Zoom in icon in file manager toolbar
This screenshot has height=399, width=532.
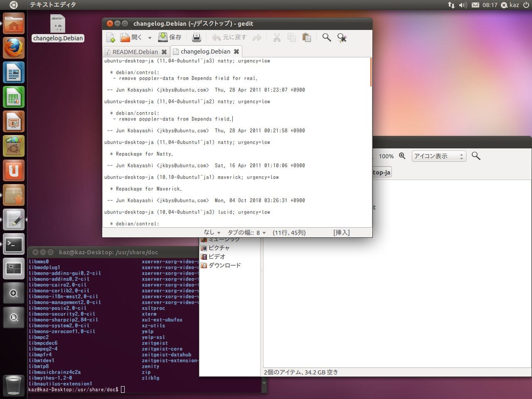[x=402, y=156]
